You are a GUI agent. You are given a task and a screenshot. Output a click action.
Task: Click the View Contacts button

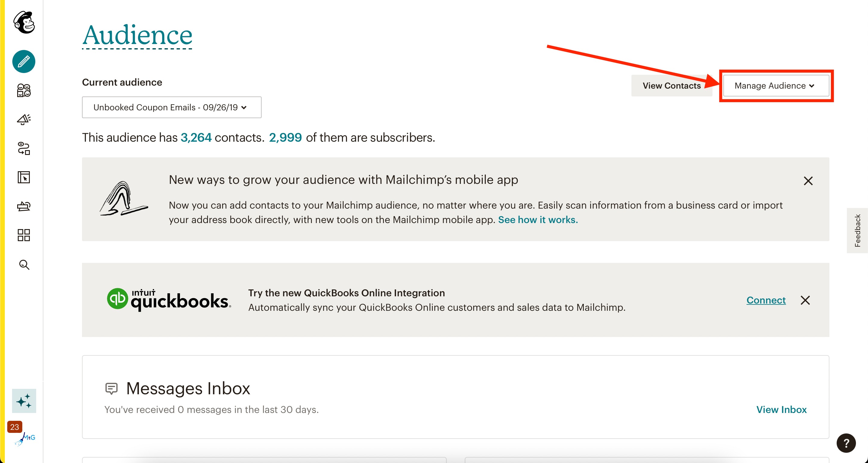pos(671,86)
